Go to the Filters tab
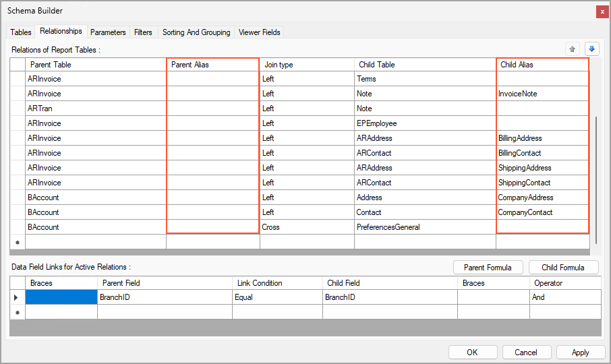Screen dimensions: 611x364 pyautogui.click(x=143, y=32)
